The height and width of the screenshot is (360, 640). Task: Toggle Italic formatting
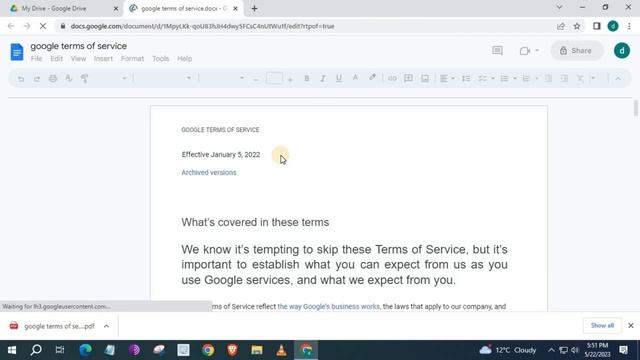[x=322, y=78]
